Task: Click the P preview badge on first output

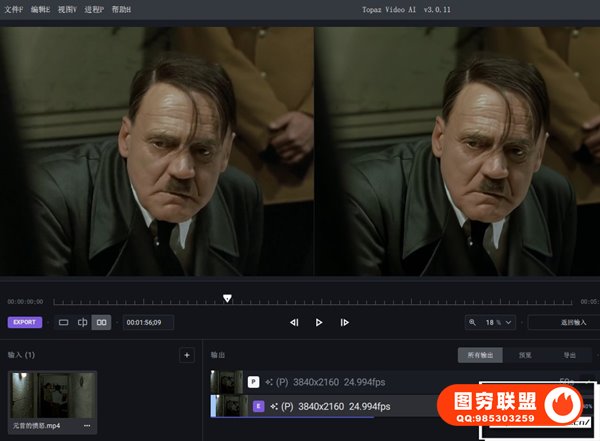Action: [254, 382]
